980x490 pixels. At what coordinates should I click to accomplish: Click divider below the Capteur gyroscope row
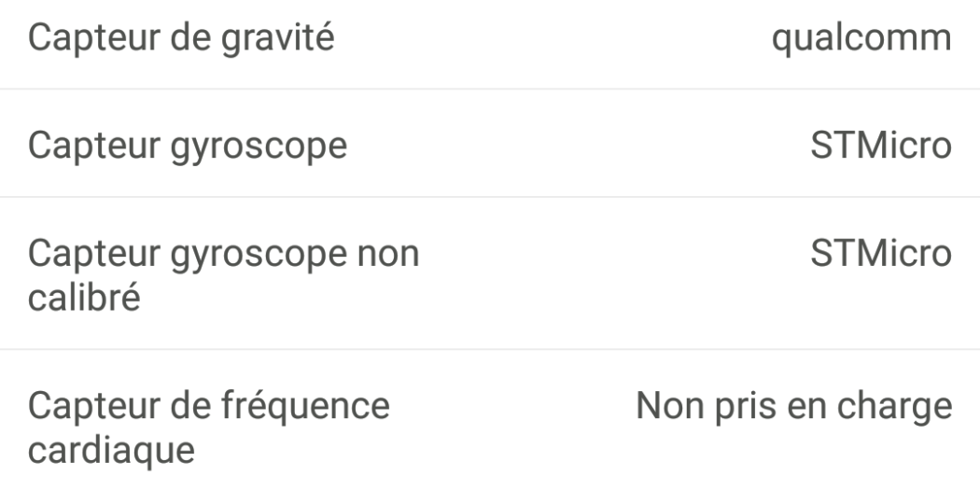(490, 197)
